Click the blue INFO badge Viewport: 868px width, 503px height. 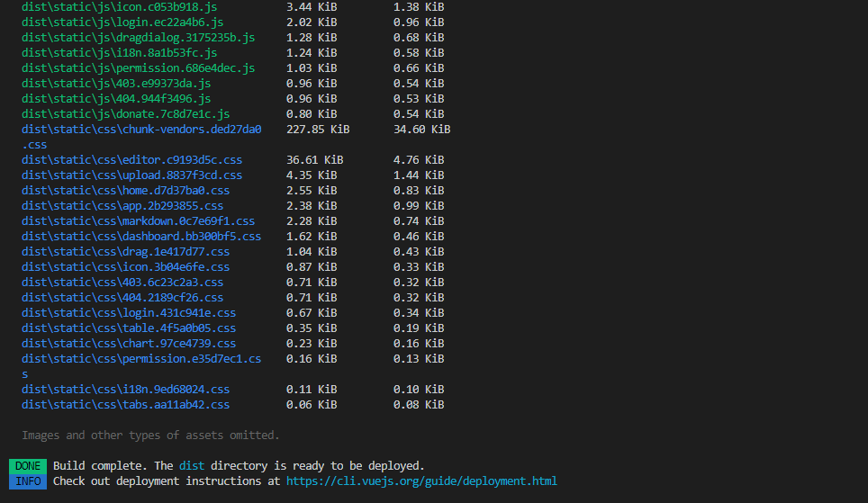point(28,481)
